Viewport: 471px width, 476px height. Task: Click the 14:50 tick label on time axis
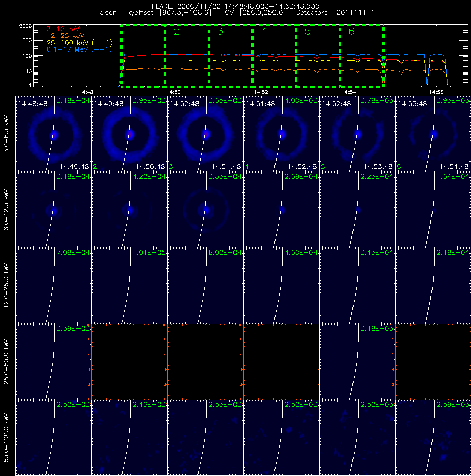(x=173, y=92)
